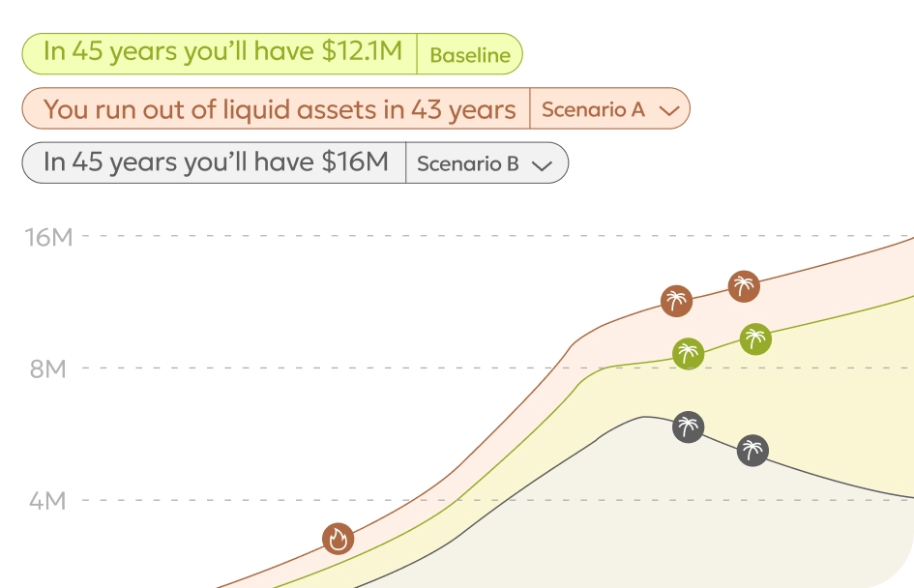Click the right gray palm tree marker
This screenshot has height=588, width=914.
click(752, 450)
